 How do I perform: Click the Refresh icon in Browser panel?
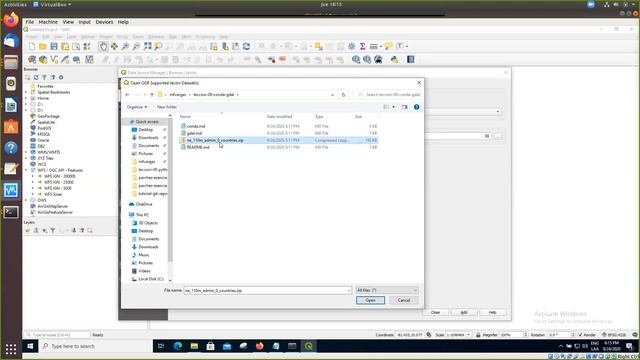tap(36, 77)
